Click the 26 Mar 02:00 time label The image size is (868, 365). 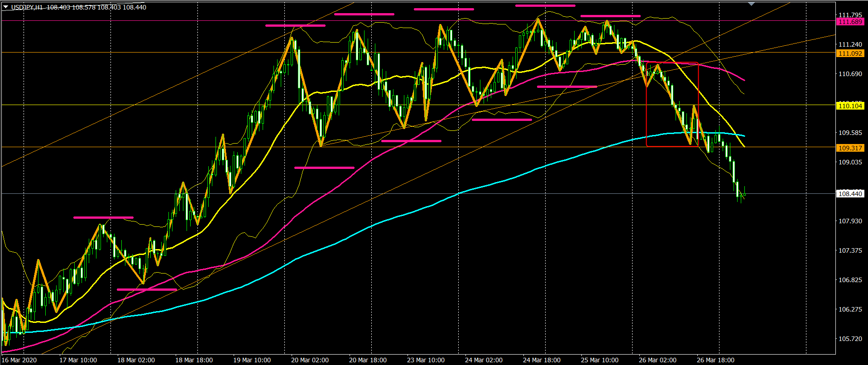tap(658, 360)
